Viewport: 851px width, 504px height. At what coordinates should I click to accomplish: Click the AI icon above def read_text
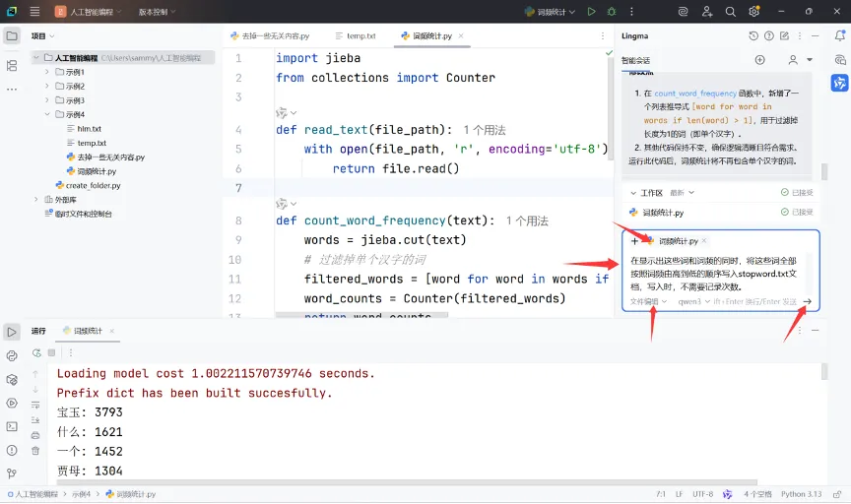click(282, 112)
